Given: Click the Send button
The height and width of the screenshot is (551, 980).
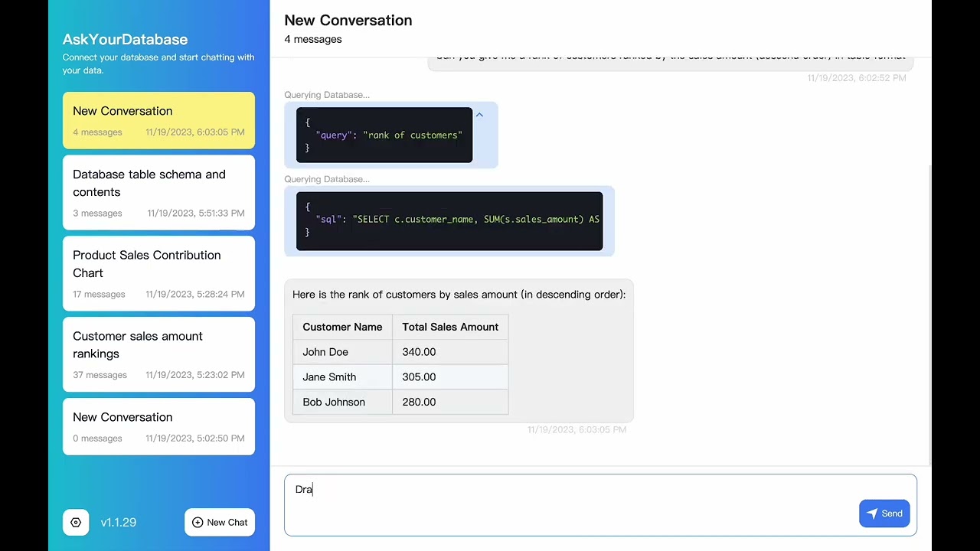Looking at the screenshot, I should [x=884, y=514].
